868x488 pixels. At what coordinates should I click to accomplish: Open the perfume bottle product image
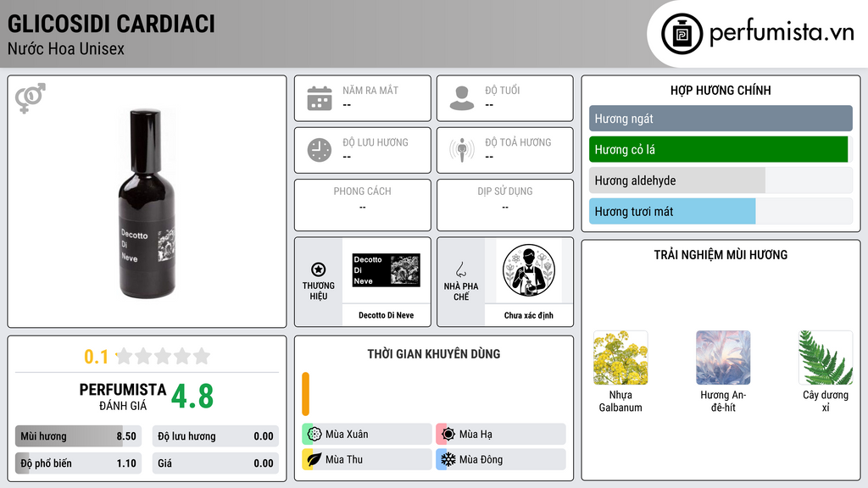point(147,203)
